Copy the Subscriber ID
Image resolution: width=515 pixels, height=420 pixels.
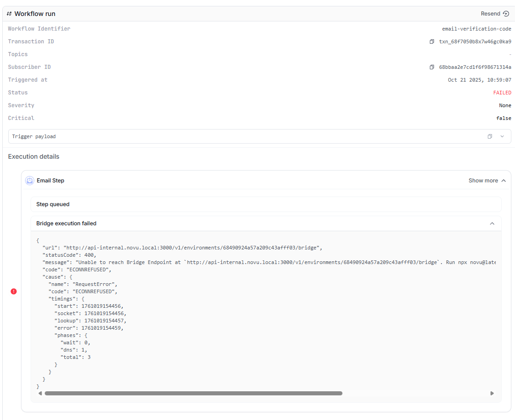(432, 67)
